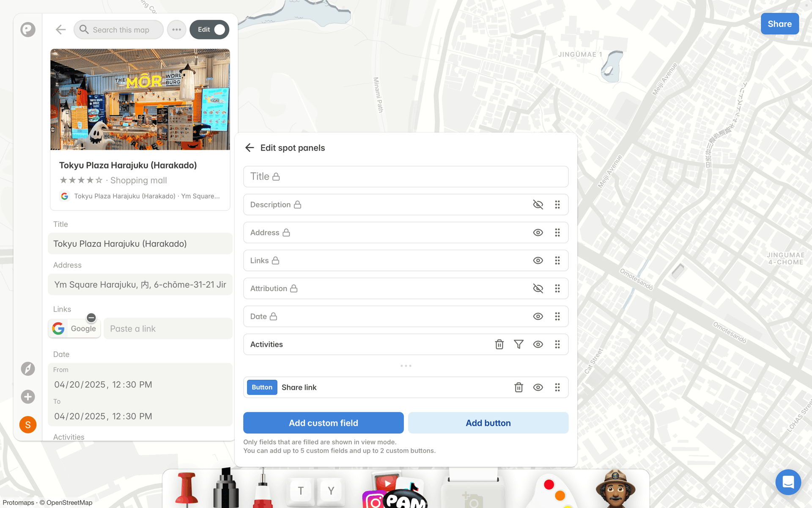The width and height of the screenshot is (812, 508).
Task: Grab the Activities row drag handle
Action: (x=557, y=344)
